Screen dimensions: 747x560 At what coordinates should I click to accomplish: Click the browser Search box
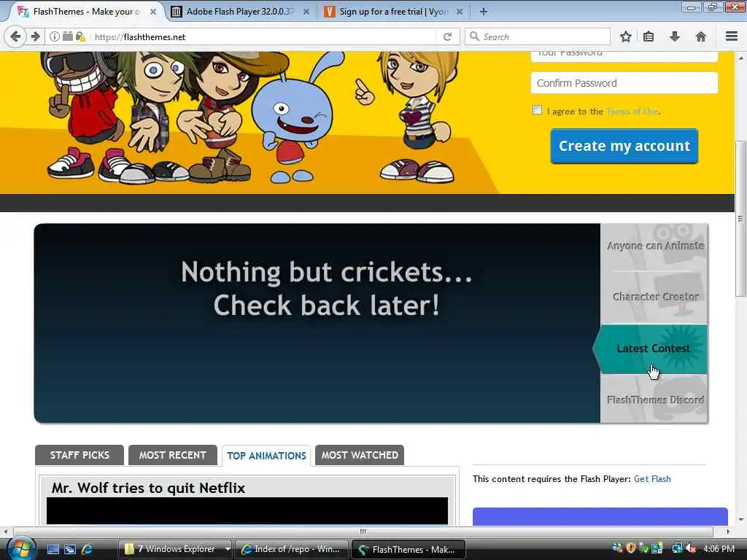(538, 36)
